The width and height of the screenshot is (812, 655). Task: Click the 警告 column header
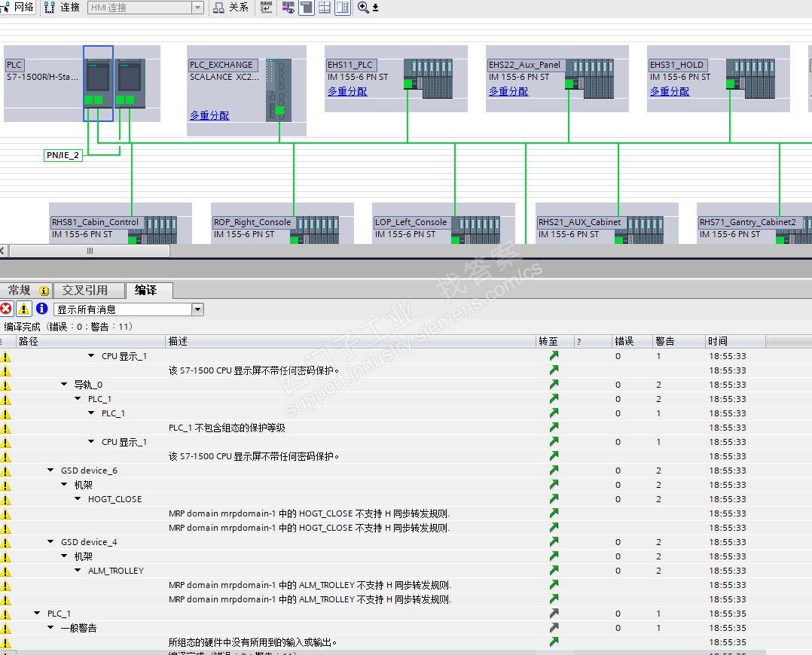click(x=678, y=341)
